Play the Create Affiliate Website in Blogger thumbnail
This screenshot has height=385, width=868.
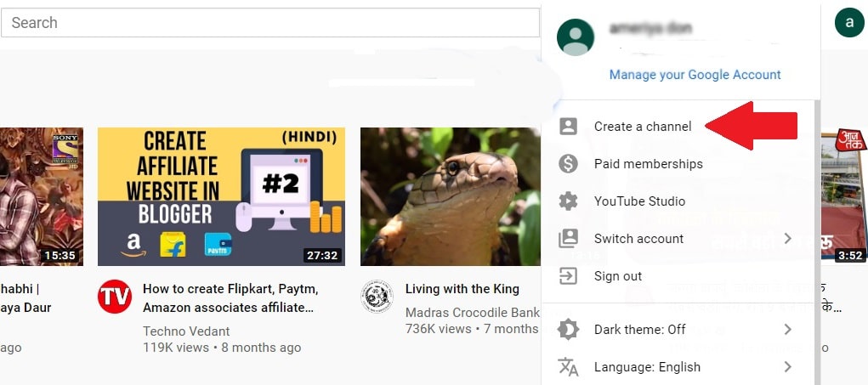[x=221, y=196]
